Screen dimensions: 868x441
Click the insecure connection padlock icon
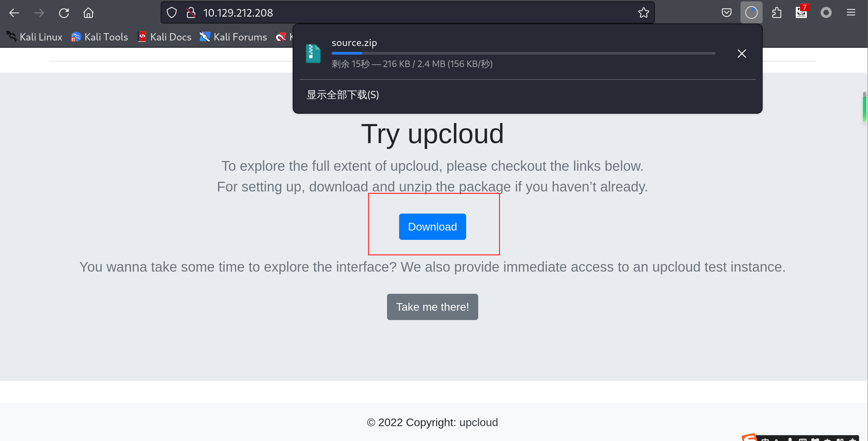(x=191, y=13)
